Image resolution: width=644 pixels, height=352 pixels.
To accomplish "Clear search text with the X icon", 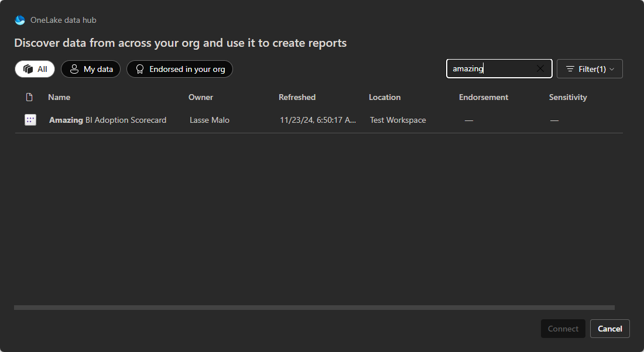I will (540, 68).
